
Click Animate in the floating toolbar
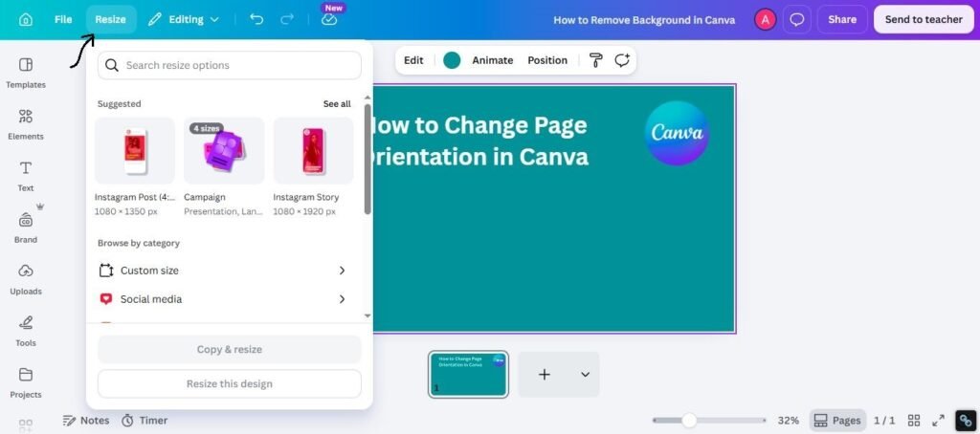(x=493, y=60)
